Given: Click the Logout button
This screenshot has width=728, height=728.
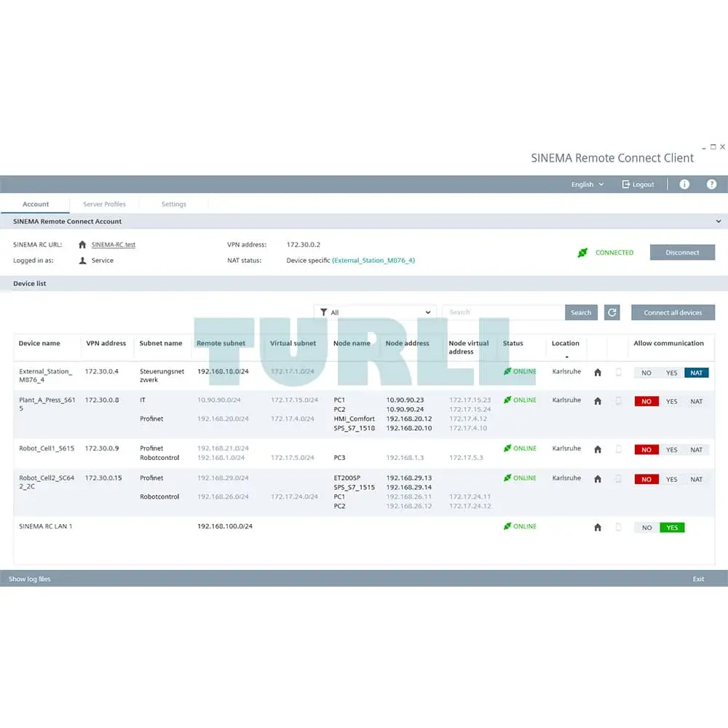Looking at the screenshot, I should pos(638,184).
